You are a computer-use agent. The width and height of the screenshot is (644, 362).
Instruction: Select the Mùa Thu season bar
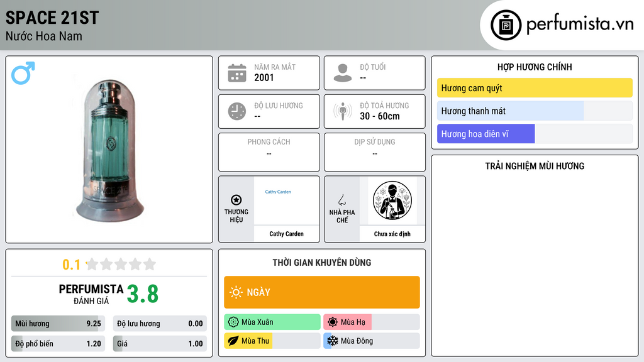click(x=272, y=341)
